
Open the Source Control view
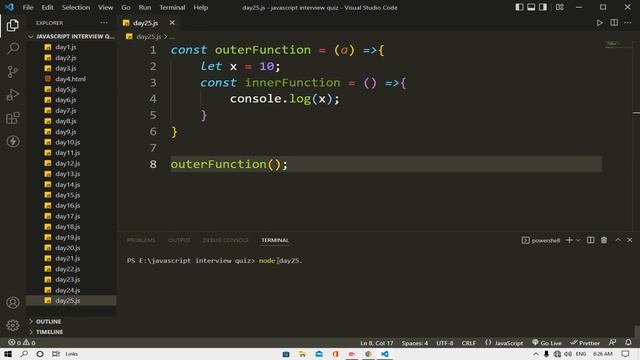coord(13,72)
